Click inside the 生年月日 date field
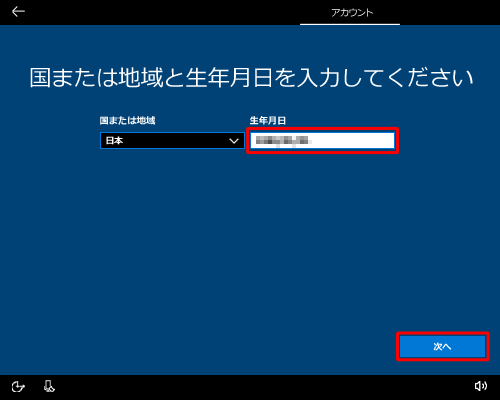 [x=322, y=141]
